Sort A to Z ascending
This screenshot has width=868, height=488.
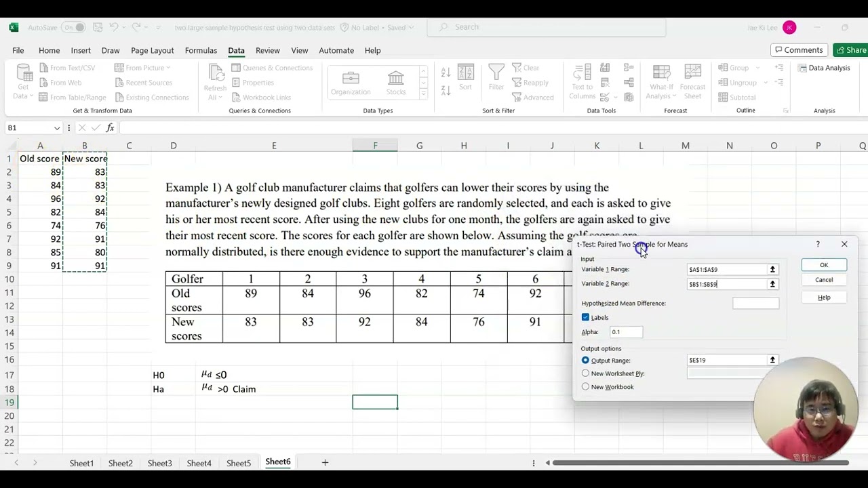click(x=446, y=73)
